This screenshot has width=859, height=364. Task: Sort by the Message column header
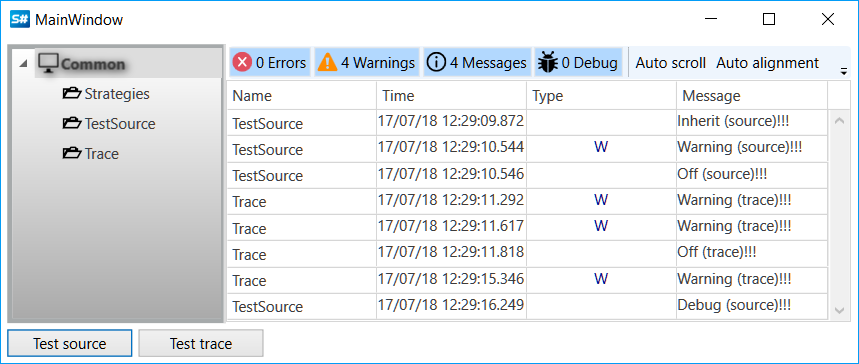(752, 96)
